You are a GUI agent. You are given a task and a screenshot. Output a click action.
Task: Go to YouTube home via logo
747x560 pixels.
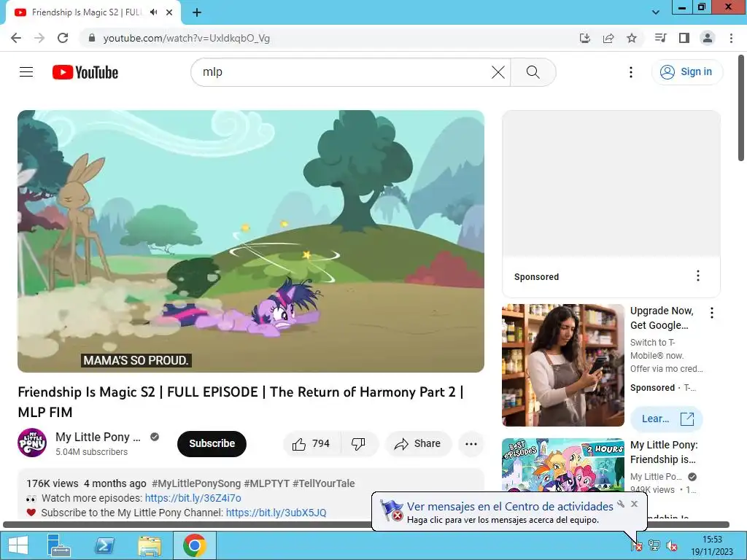(85, 72)
